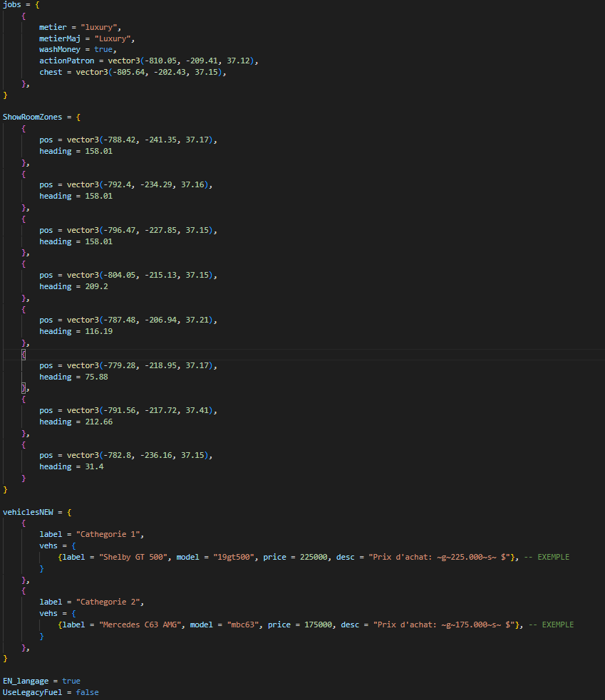Click the -779.28 coordinate value
Viewport: 605px width, 700px height.
point(120,365)
